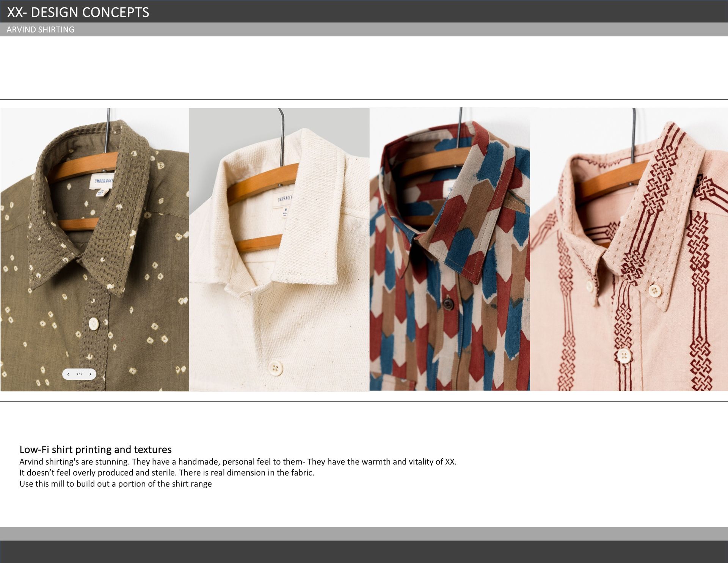Click the Low-Fi shirt printing and textures heading
Screen dimensions: 728x563
[96, 450]
